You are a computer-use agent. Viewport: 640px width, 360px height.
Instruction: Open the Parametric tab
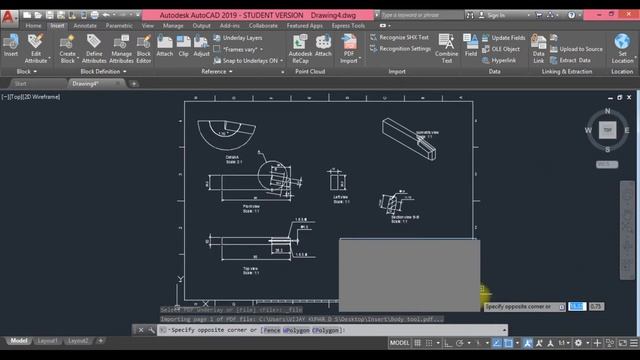[119, 26]
